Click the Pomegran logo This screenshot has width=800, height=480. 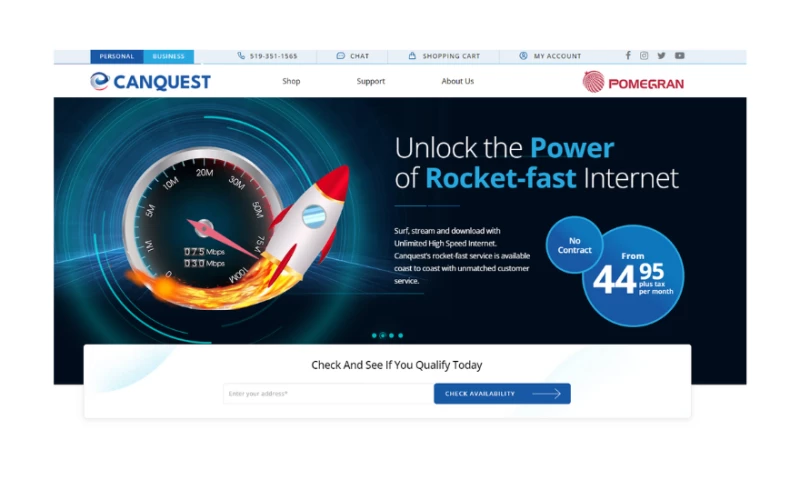(633, 82)
